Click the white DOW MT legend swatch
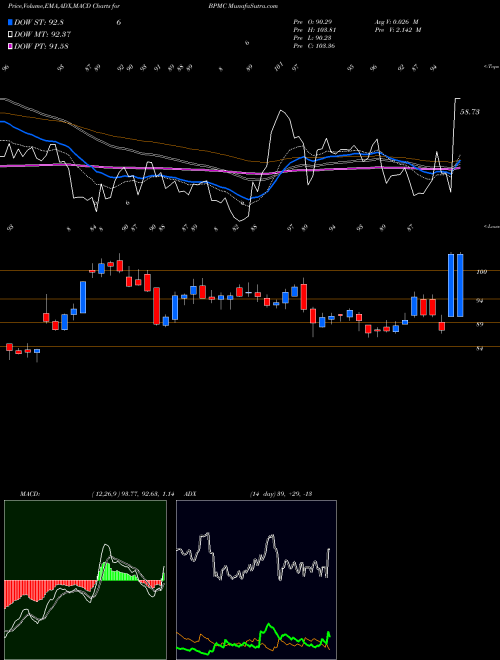This screenshot has height=660, width=500. coord(11,35)
